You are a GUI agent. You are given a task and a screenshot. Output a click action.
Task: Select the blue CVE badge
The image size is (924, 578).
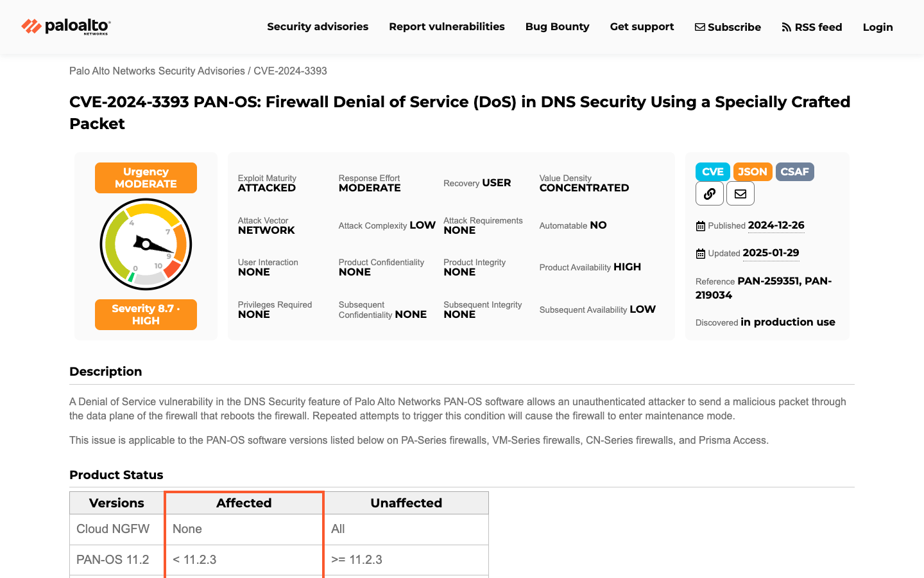click(x=712, y=171)
